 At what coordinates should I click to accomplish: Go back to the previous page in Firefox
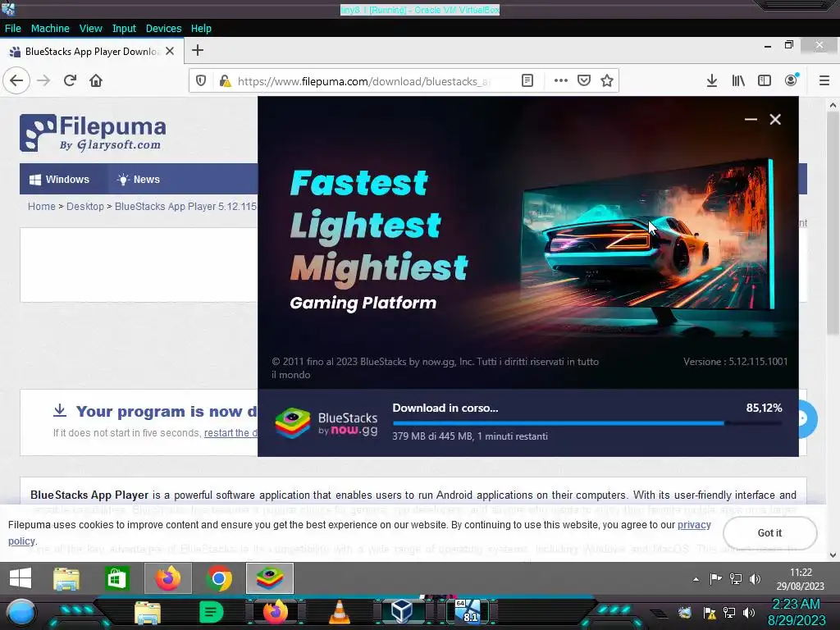pos(16,81)
